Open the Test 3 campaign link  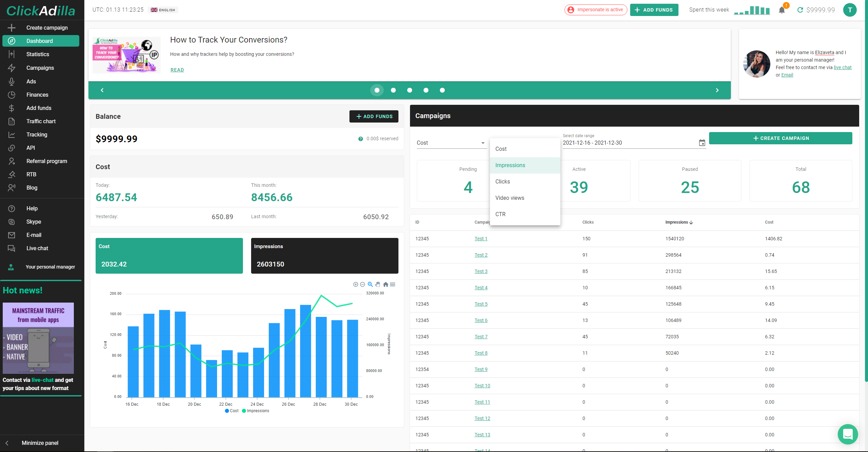point(481,271)
